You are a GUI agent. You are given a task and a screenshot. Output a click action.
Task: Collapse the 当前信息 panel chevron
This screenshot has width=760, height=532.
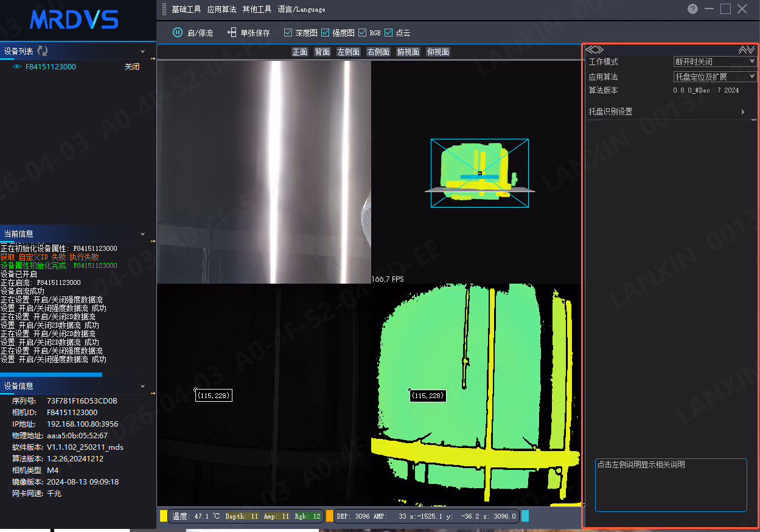[143, 234]
